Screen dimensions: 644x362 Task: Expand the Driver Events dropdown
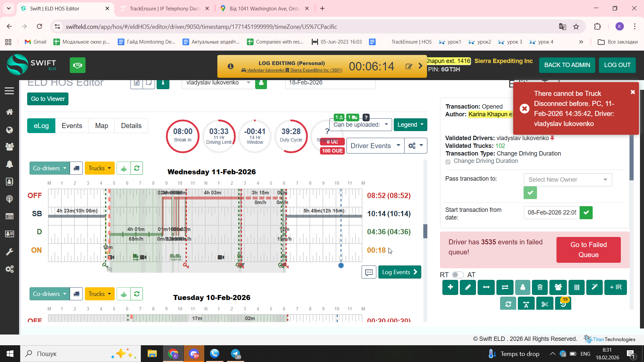click(375, 146)
